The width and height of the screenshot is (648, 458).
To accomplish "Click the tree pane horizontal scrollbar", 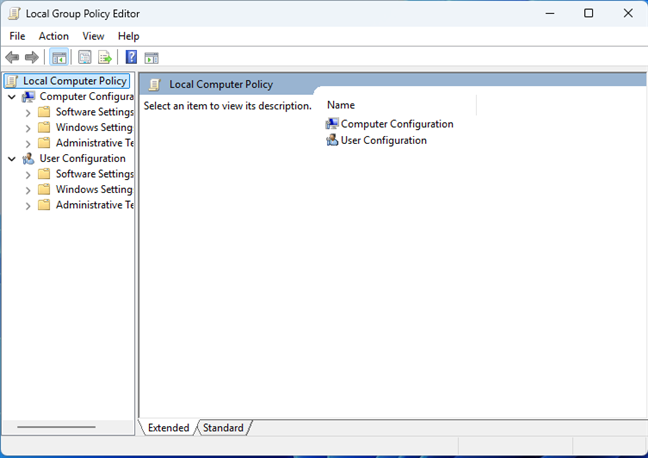I will click(x=56, y=427).
